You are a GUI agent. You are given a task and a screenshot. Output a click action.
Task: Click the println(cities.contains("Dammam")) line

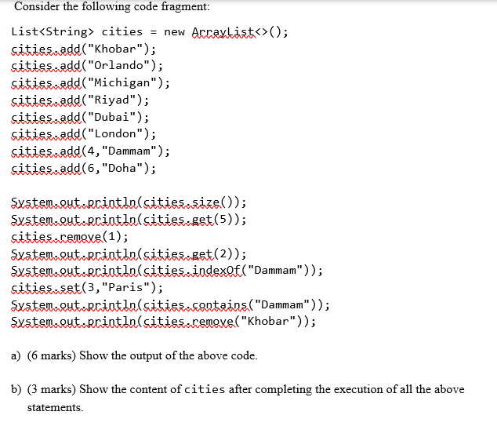(171, 305)
